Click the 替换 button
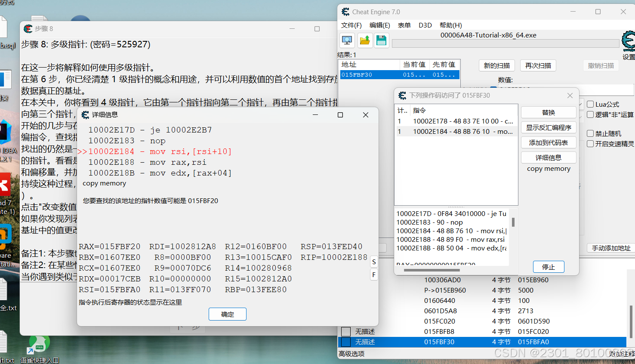635x364 pixels. point(549,112)
